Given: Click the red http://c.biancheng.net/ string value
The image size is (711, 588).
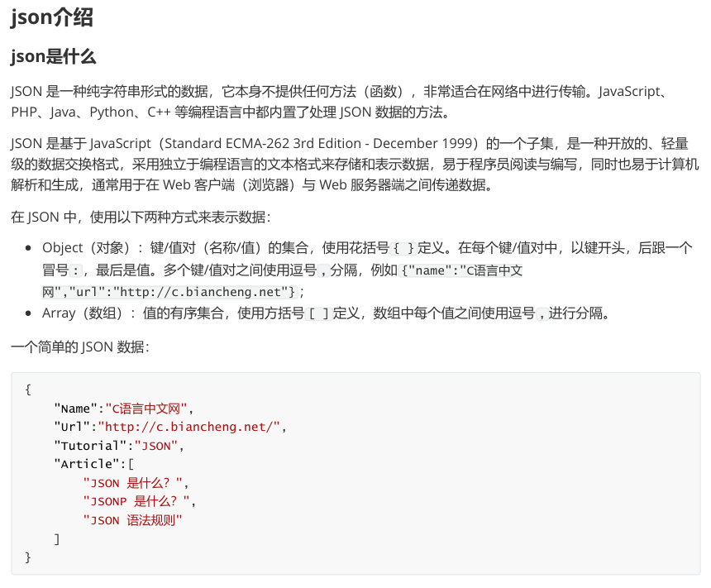Looking at the screenshot, I should (189, 427).
